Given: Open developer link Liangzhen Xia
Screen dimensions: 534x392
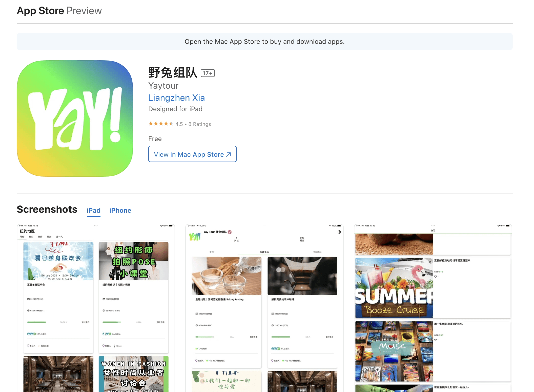Looking at the screenshot, I should click(176, 98).
